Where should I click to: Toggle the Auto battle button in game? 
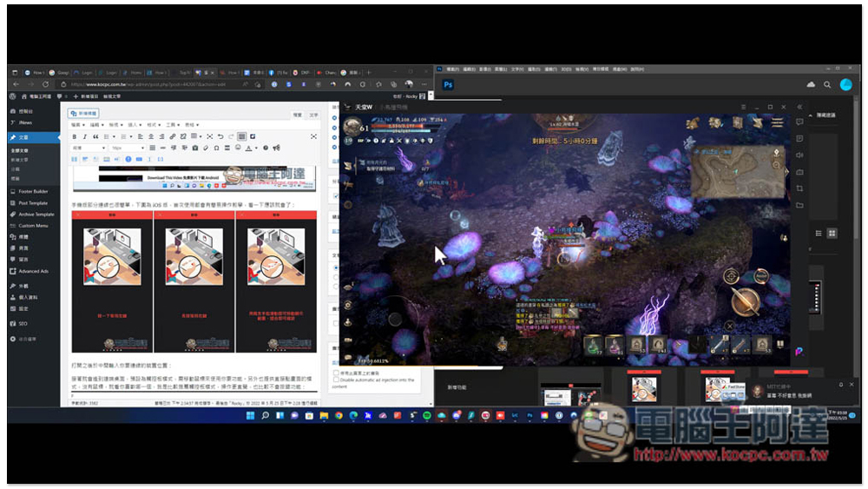[x=761, y=276]
